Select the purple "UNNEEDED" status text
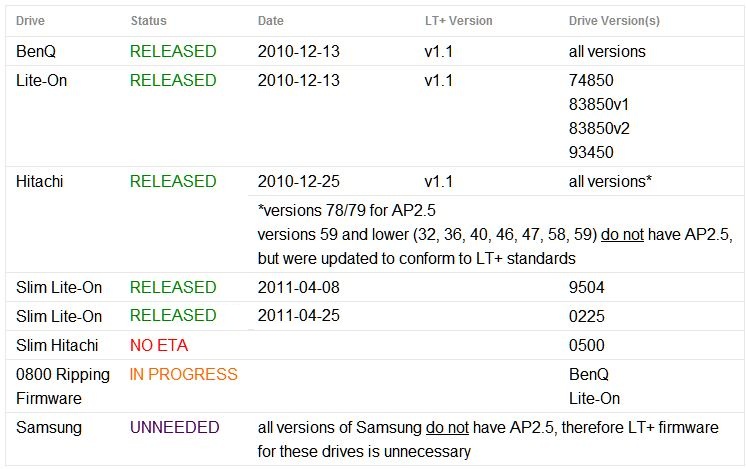Image resolution: width=746 pixels, height=469 pixels. (x=174, y=427)
